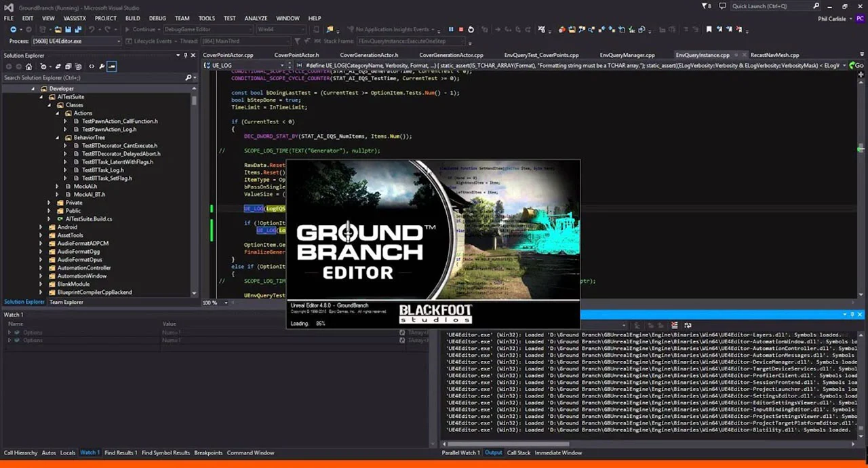The width and height of the screenshot is (868, 468).
Task: Click the Solution Explorer search magnifier
Action: tap(189, 78)
